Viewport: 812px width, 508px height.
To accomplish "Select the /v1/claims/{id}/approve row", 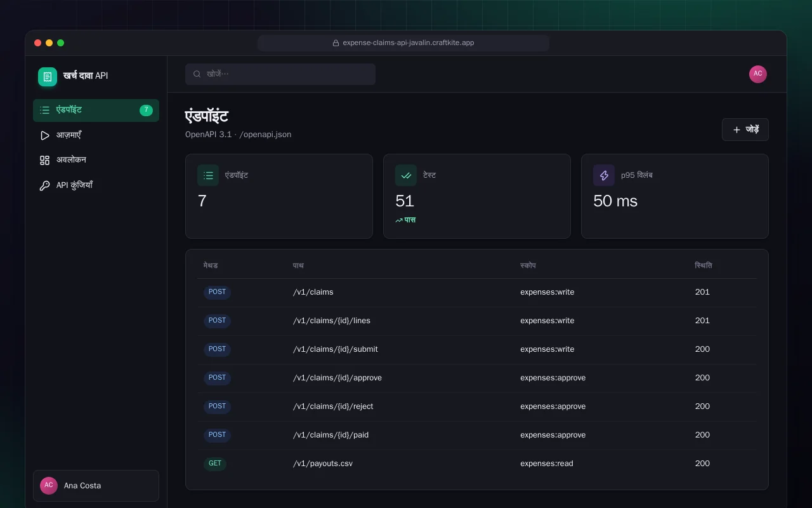I will [477, 378].
